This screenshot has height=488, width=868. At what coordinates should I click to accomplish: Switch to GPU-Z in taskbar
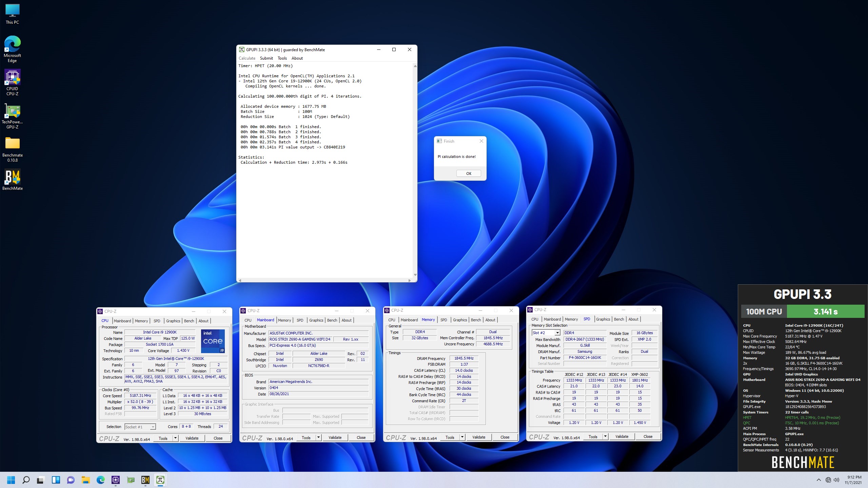coord(131,480)
